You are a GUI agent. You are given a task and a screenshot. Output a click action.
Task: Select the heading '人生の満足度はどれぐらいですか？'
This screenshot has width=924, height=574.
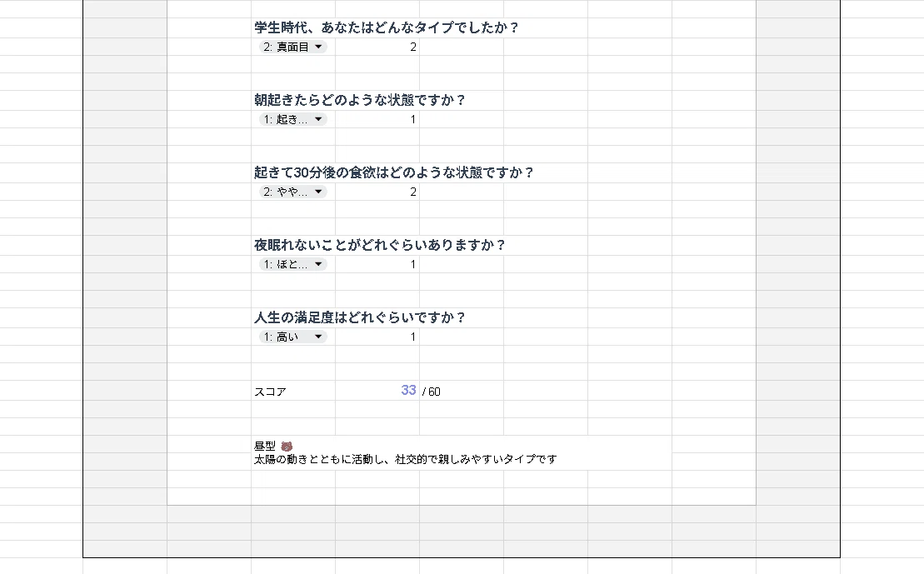tap(360, 317)
